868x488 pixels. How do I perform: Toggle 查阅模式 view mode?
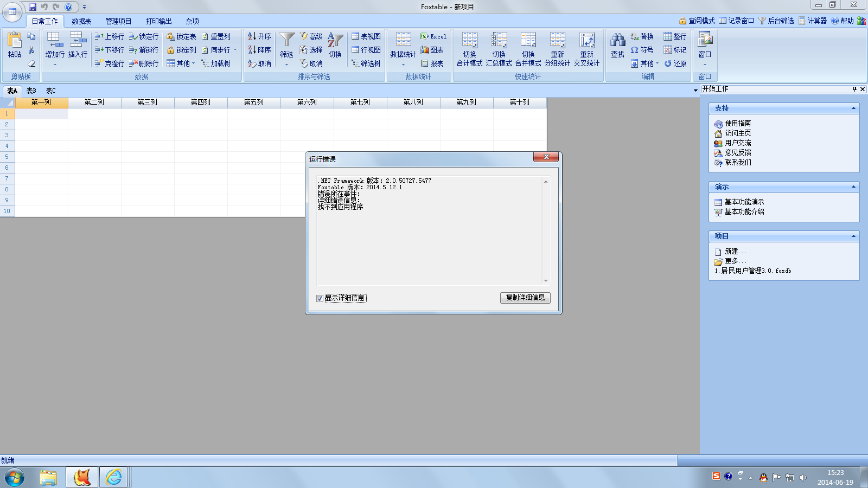click(697, 21)
